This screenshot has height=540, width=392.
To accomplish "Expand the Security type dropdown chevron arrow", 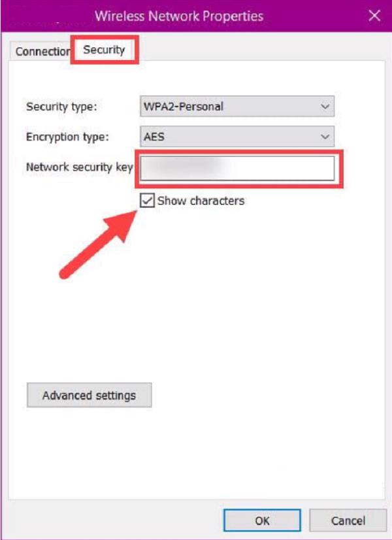I will (x=325, y=106).
